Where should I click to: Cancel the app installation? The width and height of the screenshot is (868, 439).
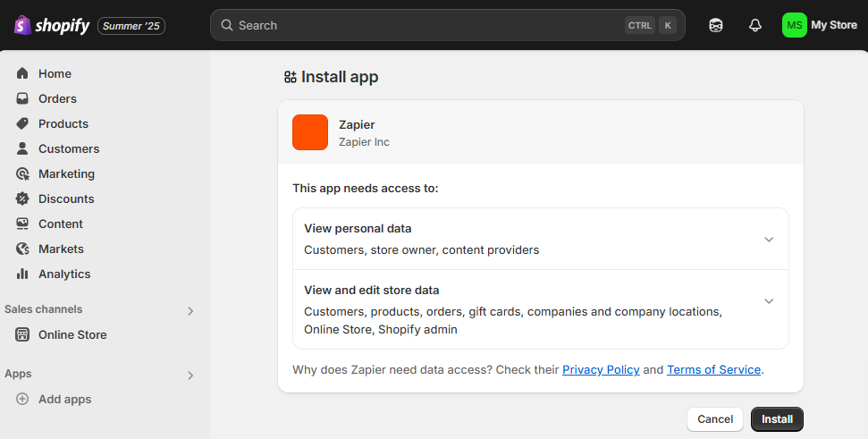(x=714, y=419)
